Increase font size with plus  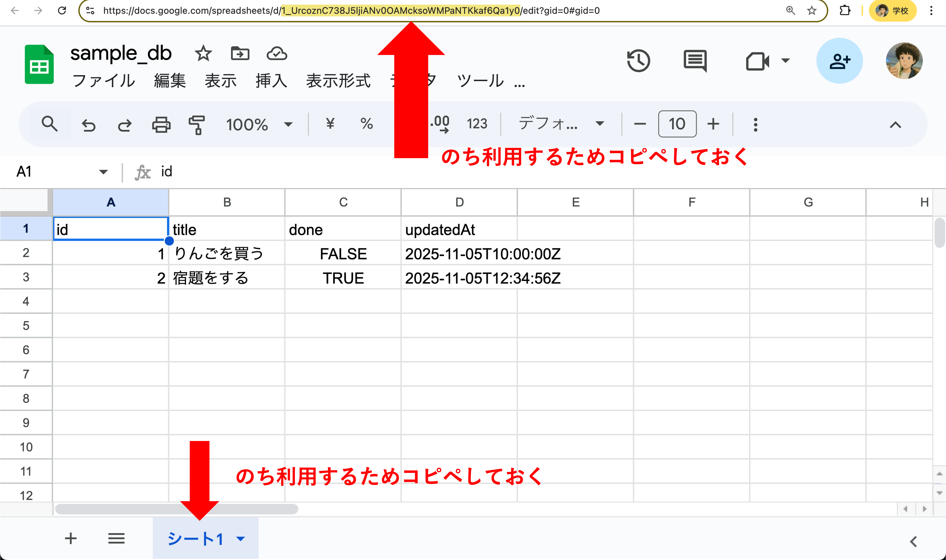(x=713, y=124)
